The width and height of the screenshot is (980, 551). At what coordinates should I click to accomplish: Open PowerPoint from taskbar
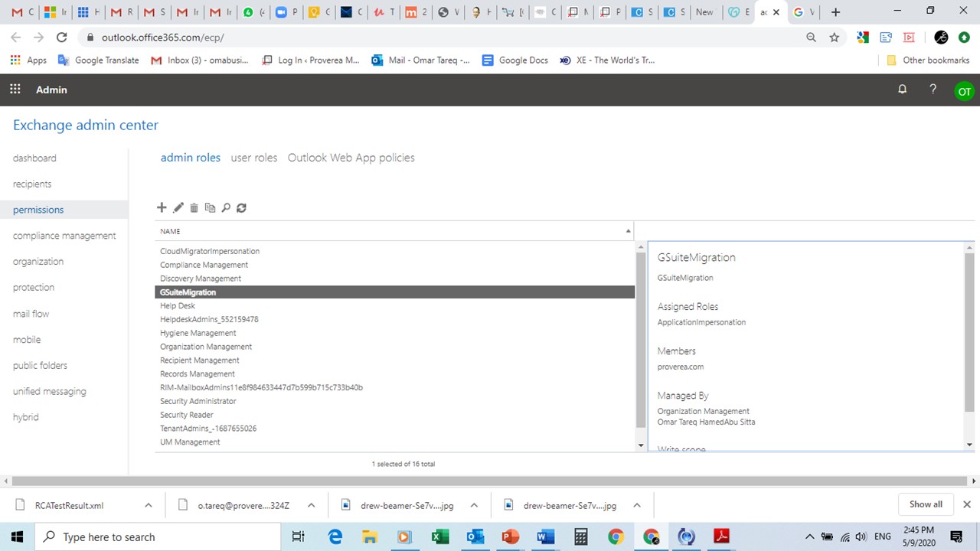pyautogui.click(x=510, y=536)
